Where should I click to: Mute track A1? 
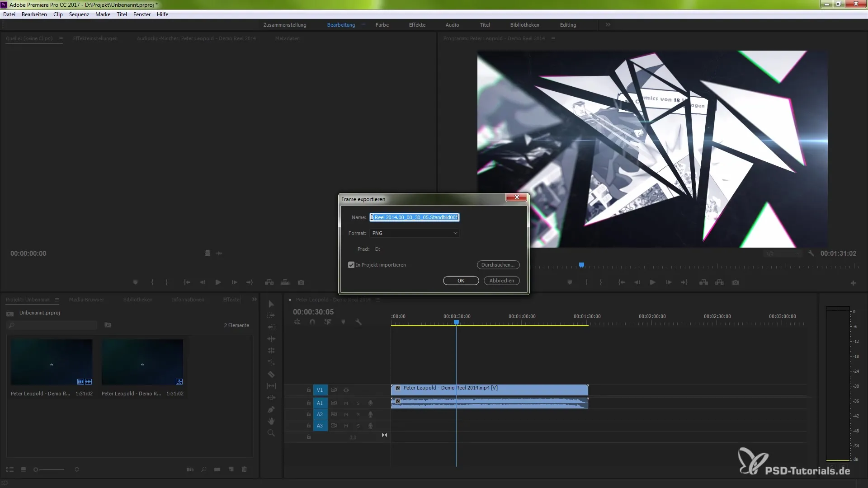pyautogui.click(x=346, y=403)
